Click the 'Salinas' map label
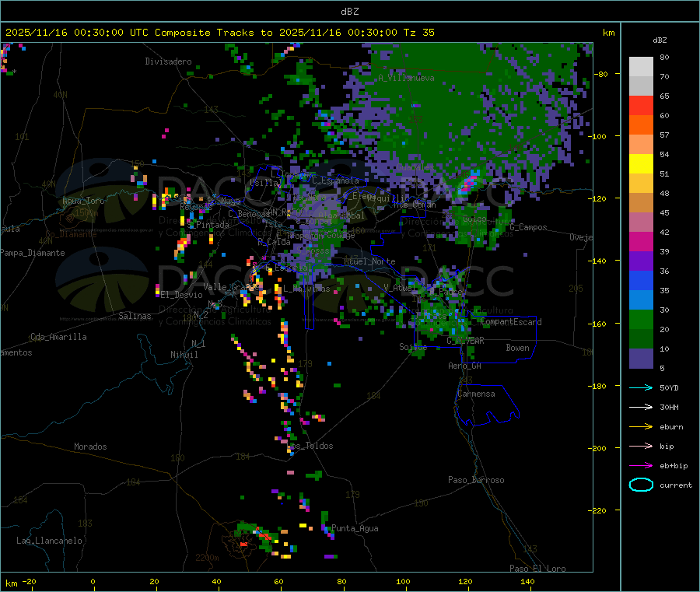 point(135,316)
